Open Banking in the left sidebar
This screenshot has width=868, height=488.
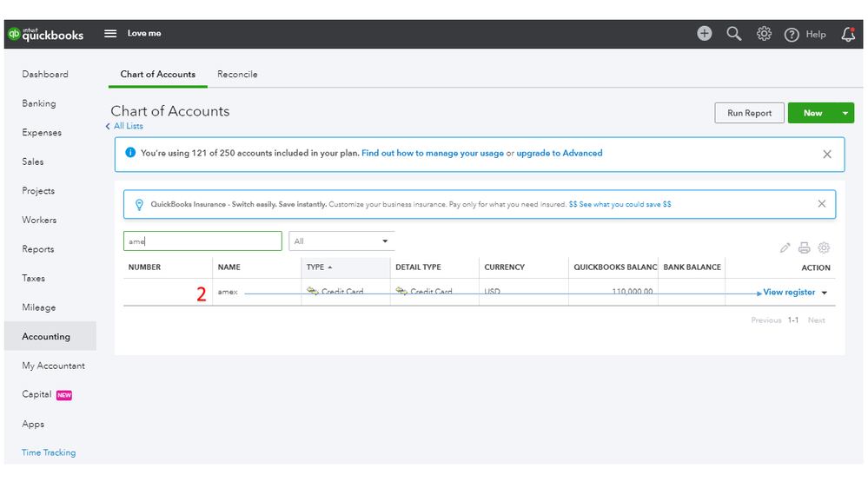click(x=39, y=103)
